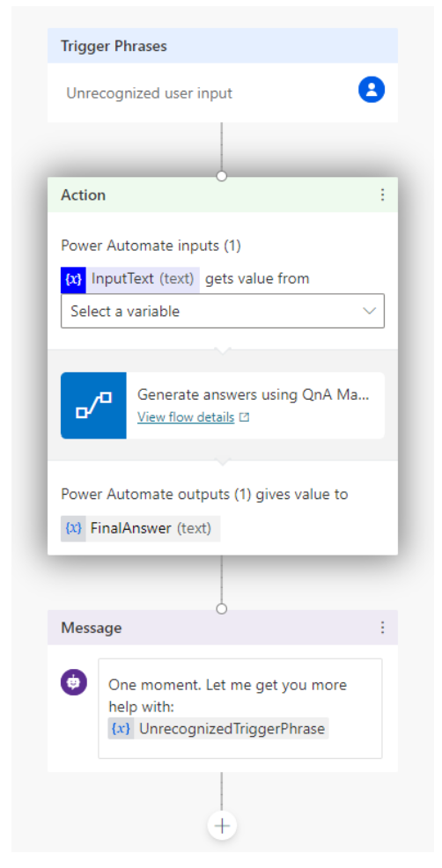This screenshot has height=868, width=442.
Task: Click connector circle above Action node
Action: point(222,176)
